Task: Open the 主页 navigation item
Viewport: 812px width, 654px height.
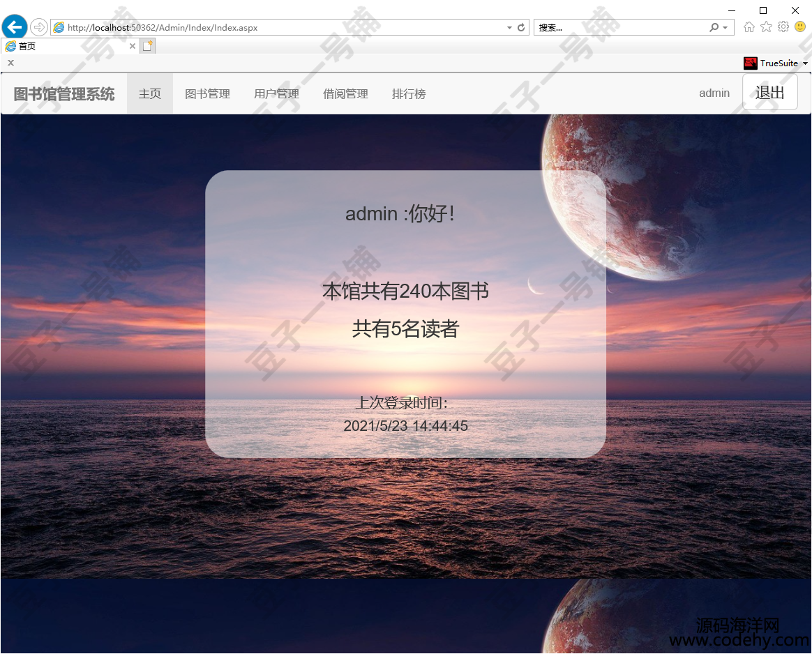Action: click(150, 93)
